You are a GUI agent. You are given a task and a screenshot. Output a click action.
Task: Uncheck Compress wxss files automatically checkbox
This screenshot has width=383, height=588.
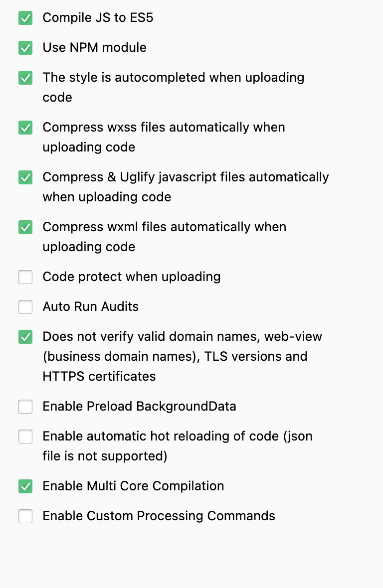coord(25,128)
